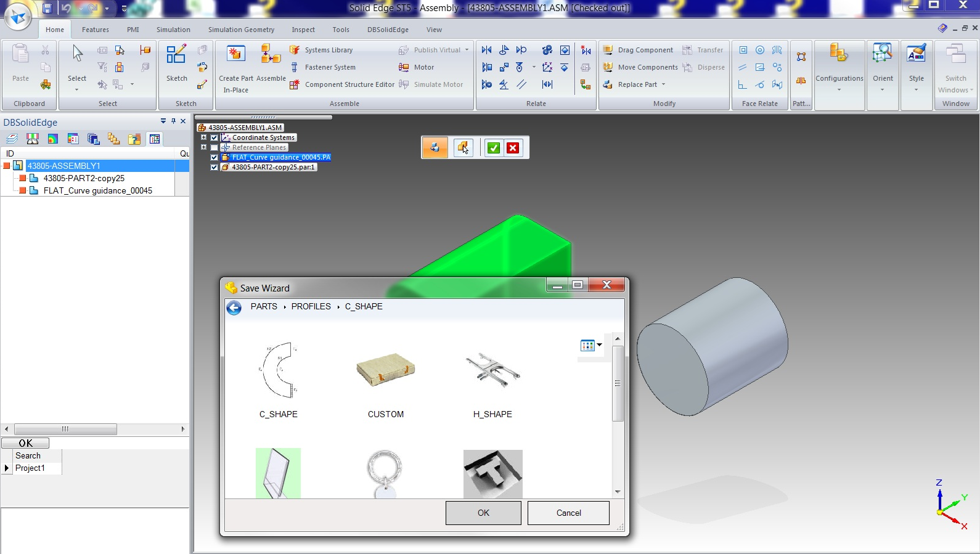Switch to the Features ribbon tab
The height and width of the screenshot is (554, 980).
(96, 30)
